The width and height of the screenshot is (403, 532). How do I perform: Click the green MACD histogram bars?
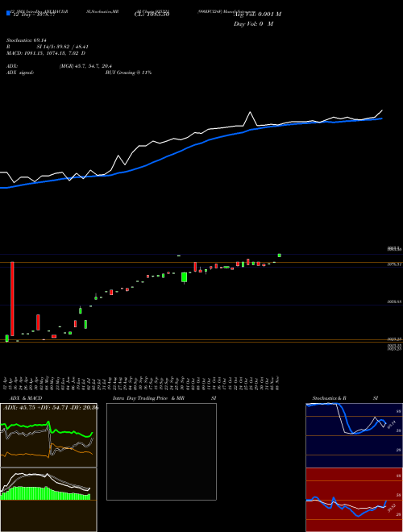pos(45,493)
